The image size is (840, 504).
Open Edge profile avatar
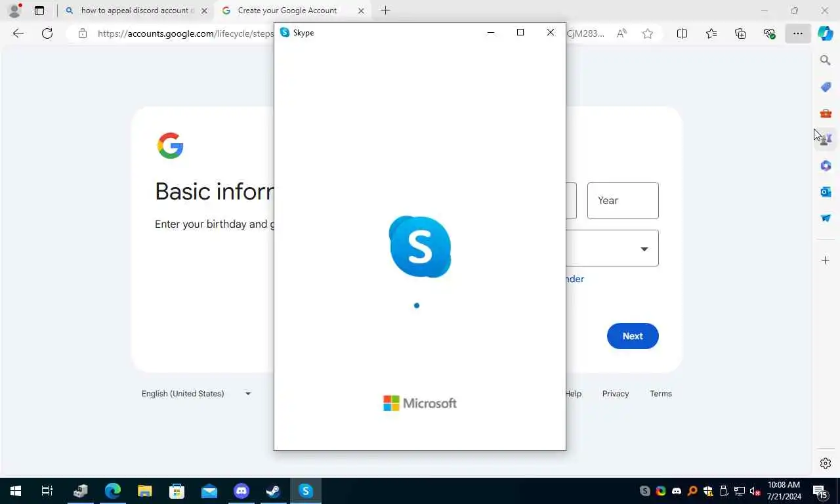point(14,10)
